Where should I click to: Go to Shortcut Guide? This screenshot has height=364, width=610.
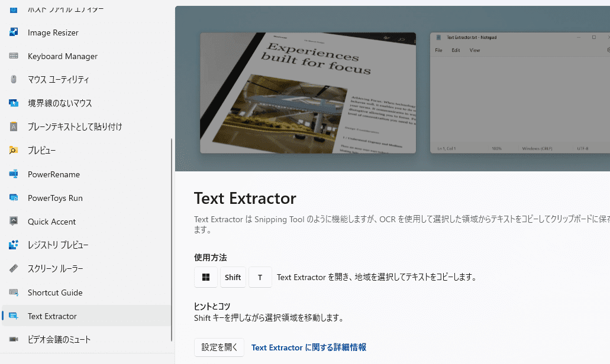(x=86, y=292)
